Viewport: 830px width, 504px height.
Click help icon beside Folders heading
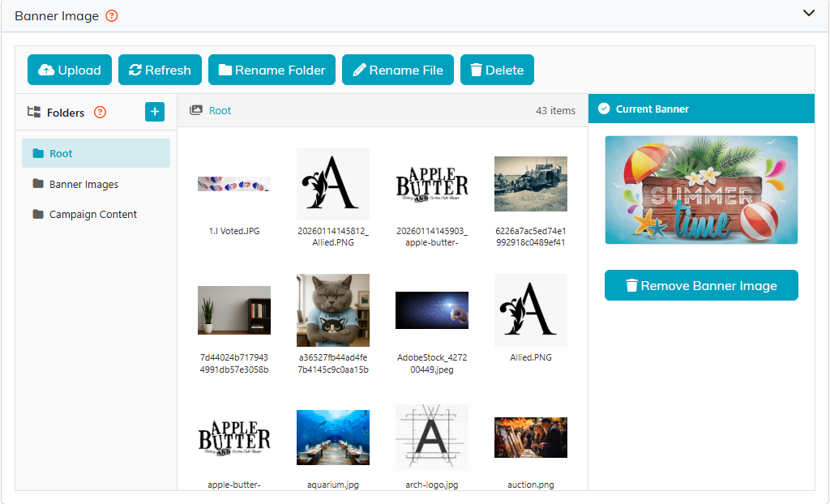pyautogui.click(x=100, y=113)
